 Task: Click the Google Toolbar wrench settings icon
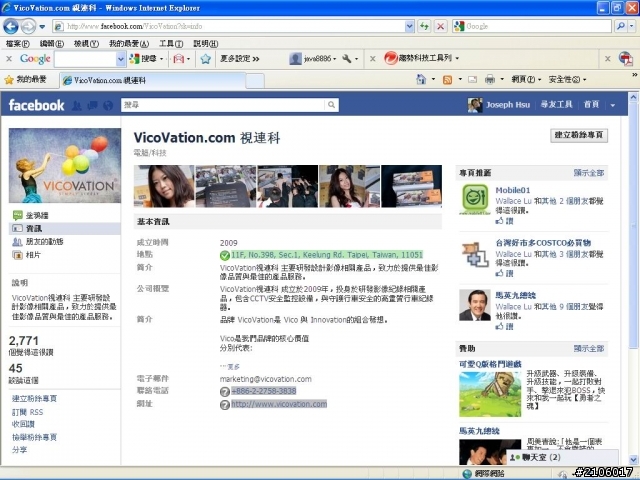click(347, 59)
